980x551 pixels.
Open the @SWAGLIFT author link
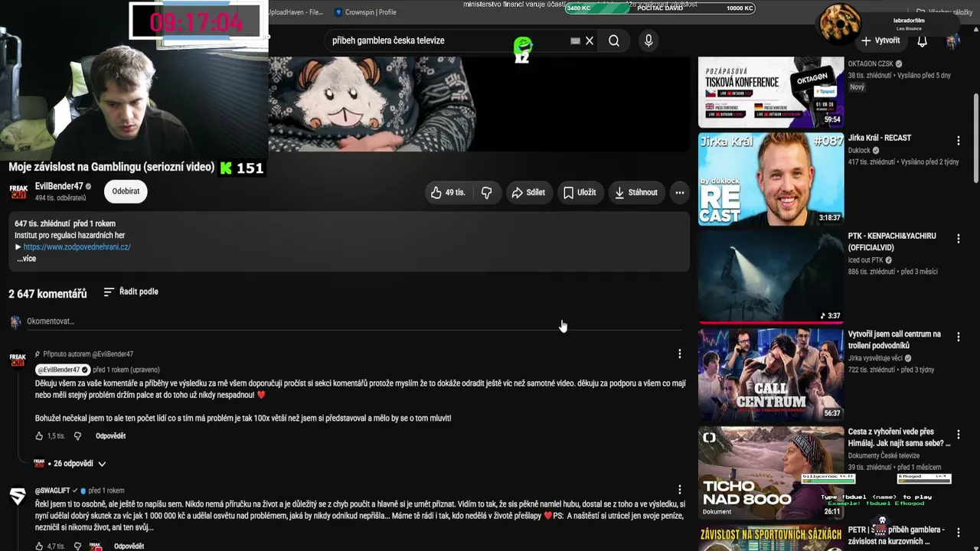(53, 491)
